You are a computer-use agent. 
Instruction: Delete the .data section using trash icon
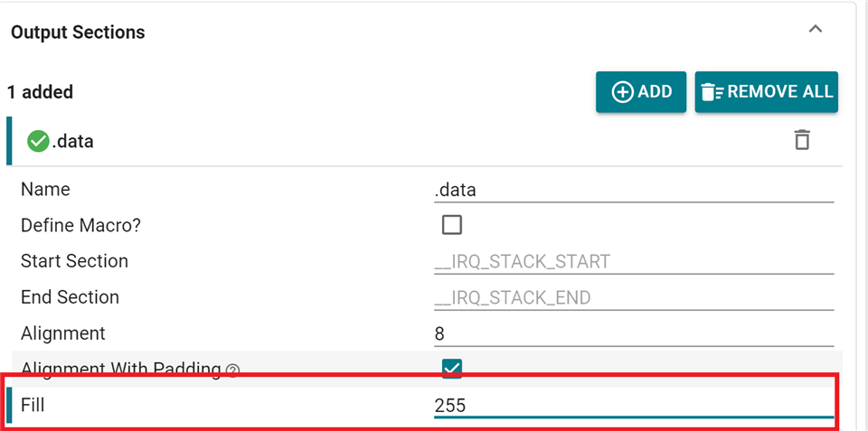point(802,140)
